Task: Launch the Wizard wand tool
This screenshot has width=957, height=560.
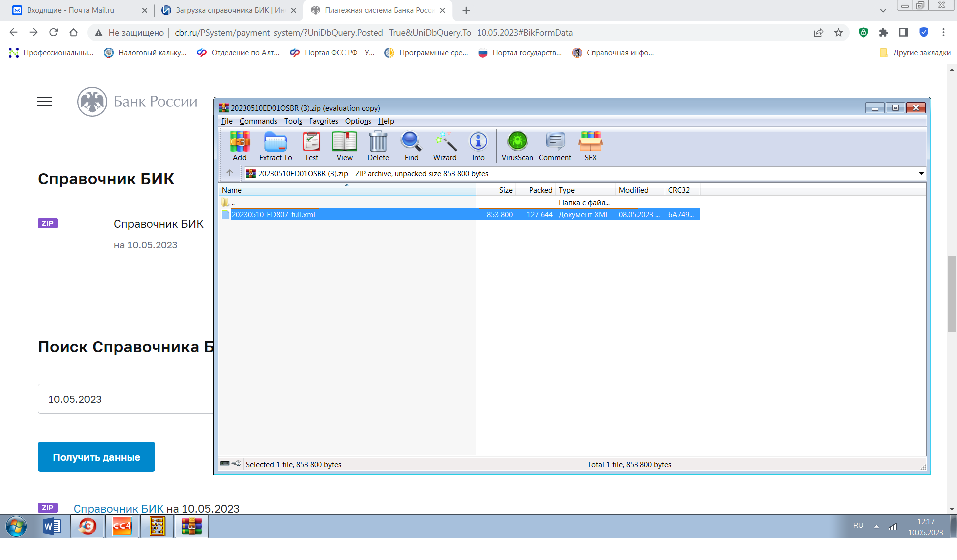Action: [x=445, y=146]
